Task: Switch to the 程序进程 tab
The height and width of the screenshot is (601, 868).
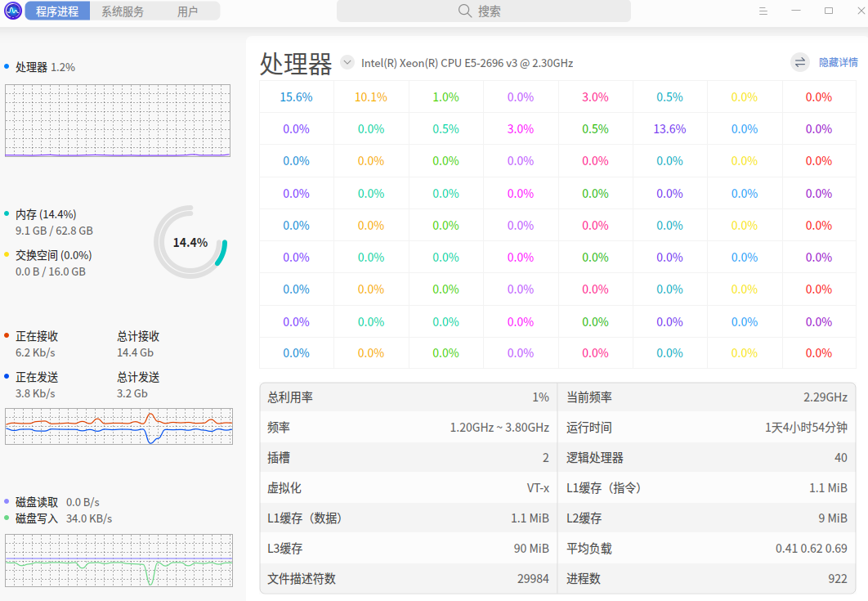Action: (x=57, y=11)
